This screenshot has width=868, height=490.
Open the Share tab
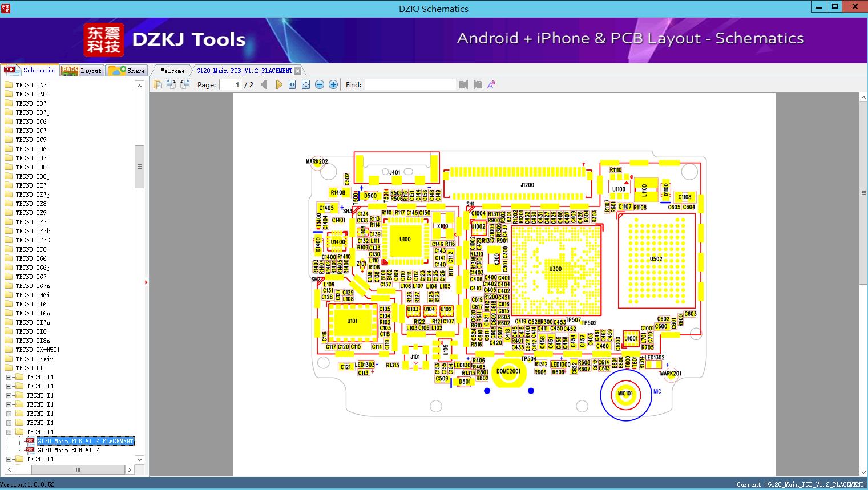click(x=127, y=71)
